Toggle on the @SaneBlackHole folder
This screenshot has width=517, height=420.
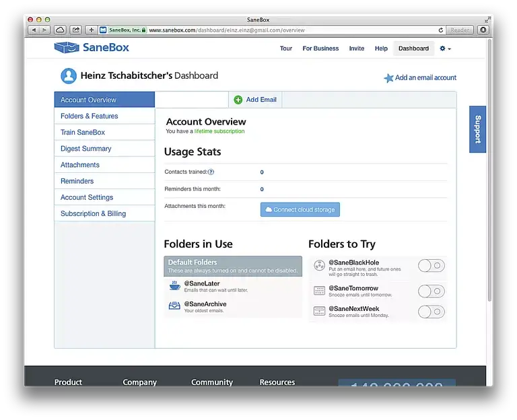432,265
